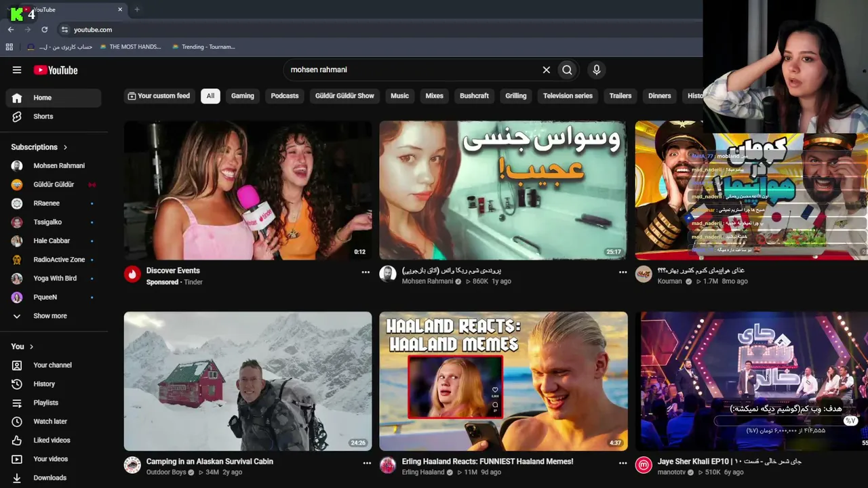Click the Shorts icon in the sidebar
Image resolution: width=868 pixels, height=488 pixels.
click(x=17, y=117)
